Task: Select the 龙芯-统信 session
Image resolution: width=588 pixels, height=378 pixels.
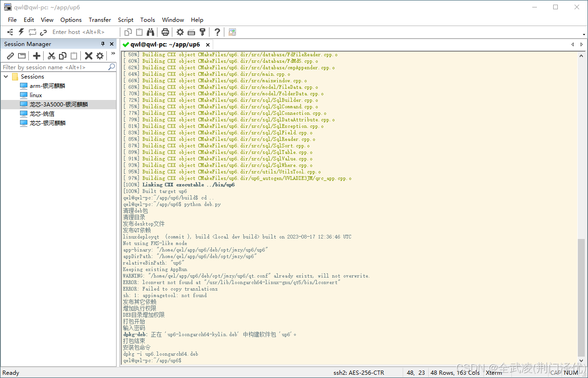Action: [42, 114]
